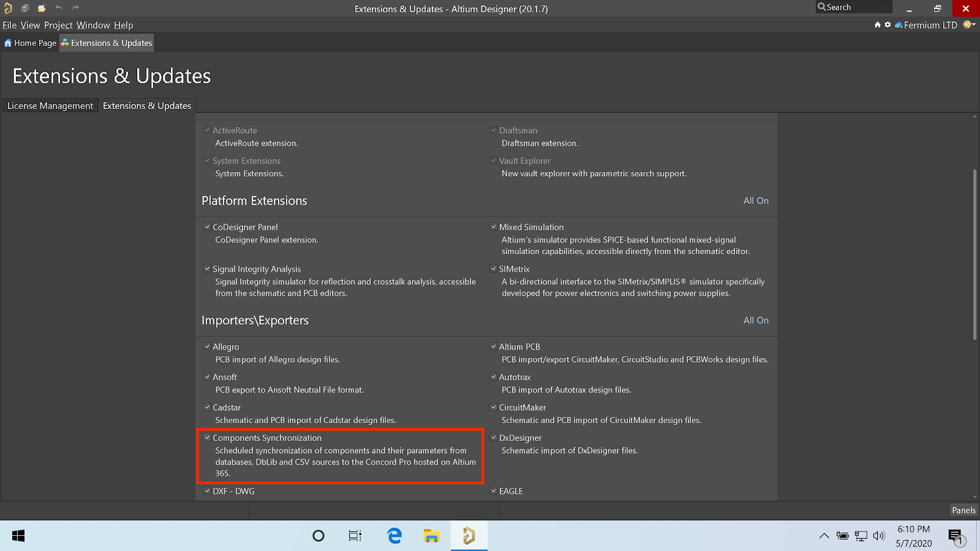Viewport: 980px width, 551px height.
Task: Click the vertical scrollbar of the extensions list
Action: [x=974, y=254]
